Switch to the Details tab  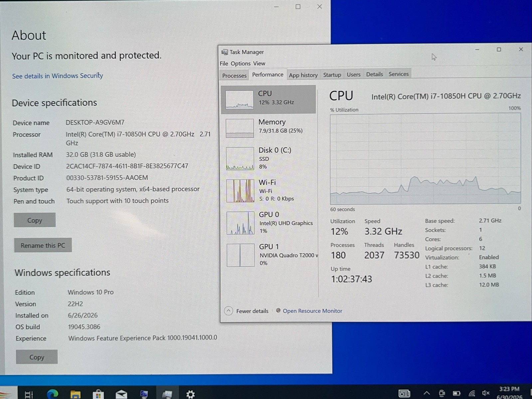(x=374, y=74)
